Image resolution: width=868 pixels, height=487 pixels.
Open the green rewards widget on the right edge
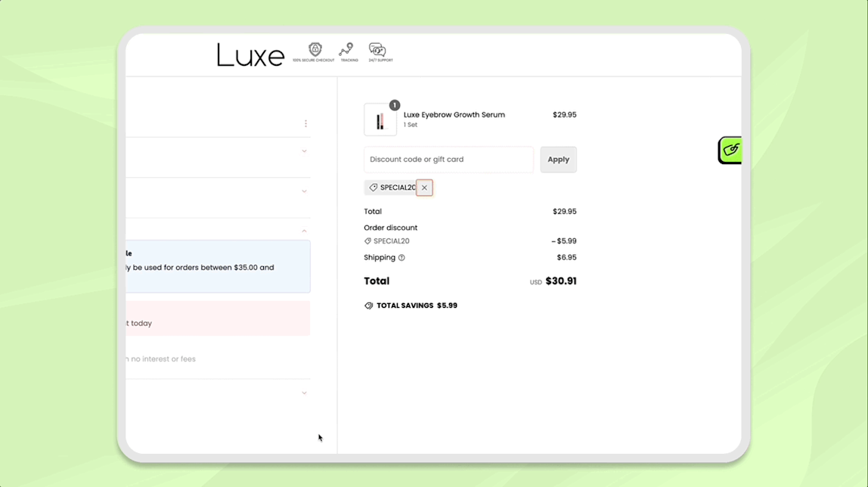[729, 150]
